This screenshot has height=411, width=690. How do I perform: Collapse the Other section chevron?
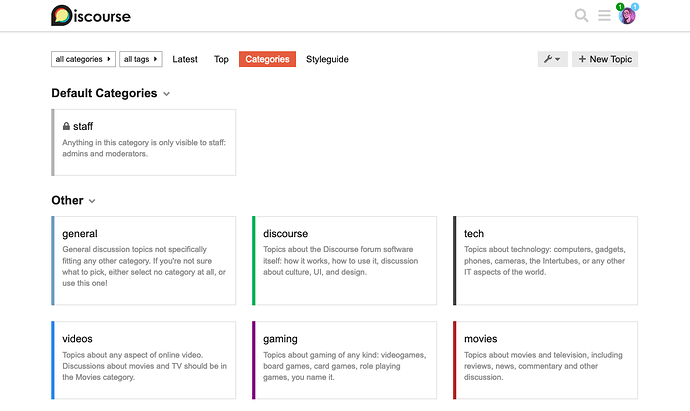92,201
